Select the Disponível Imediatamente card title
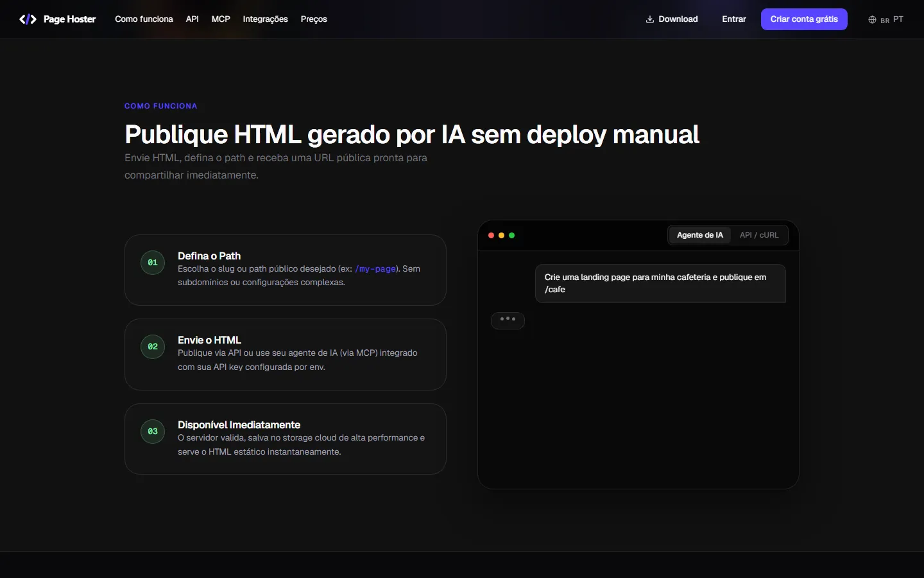Screen dimensions: 924x578 [x=239, y=425]
